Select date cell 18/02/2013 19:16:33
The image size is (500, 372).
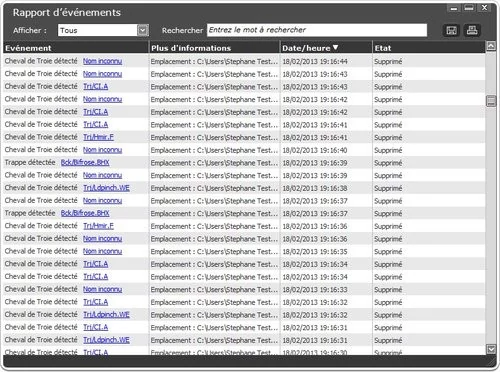[x=315, y=289]
